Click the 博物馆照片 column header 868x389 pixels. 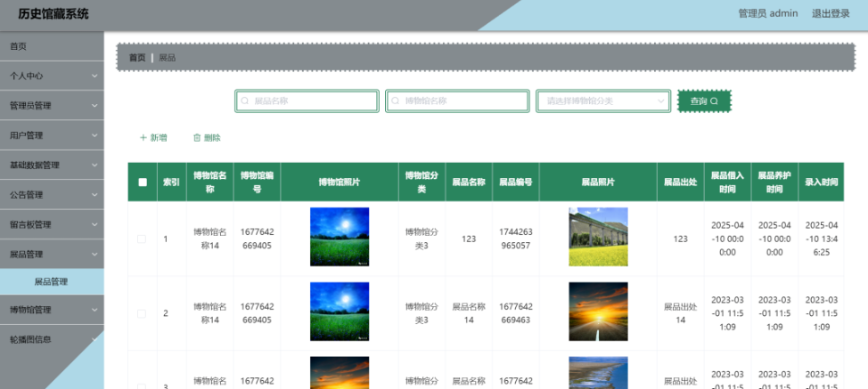[x=340, y=182]
